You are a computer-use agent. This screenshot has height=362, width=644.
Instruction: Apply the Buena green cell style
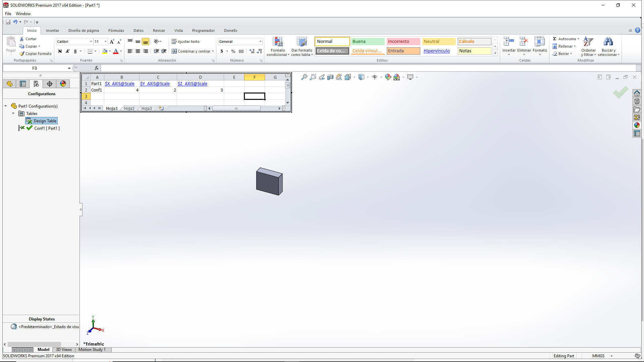point(368,42)
